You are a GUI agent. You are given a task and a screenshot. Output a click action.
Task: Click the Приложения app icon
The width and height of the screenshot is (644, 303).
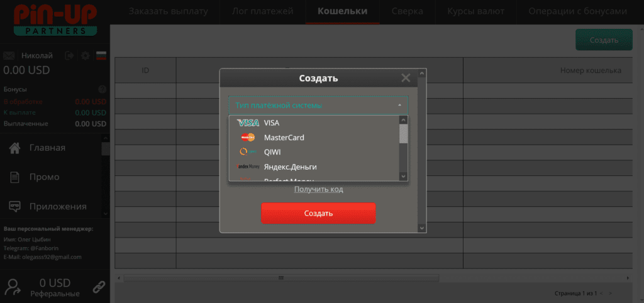15,207
